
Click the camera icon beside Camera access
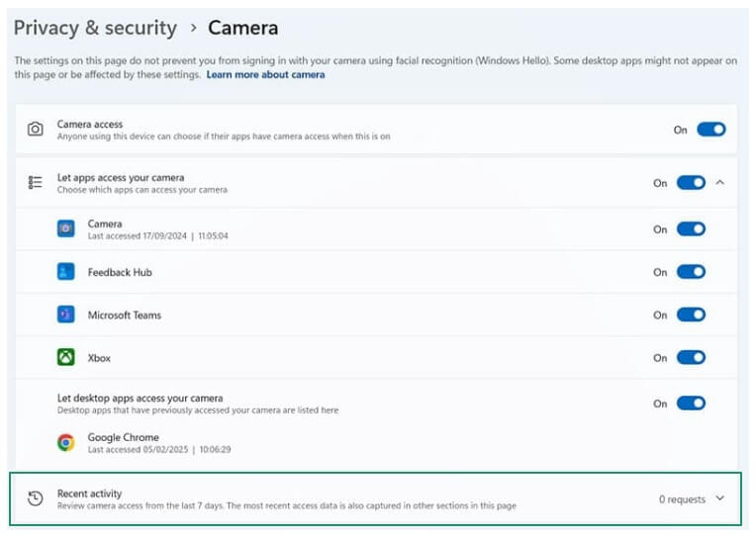click(36, 130)
